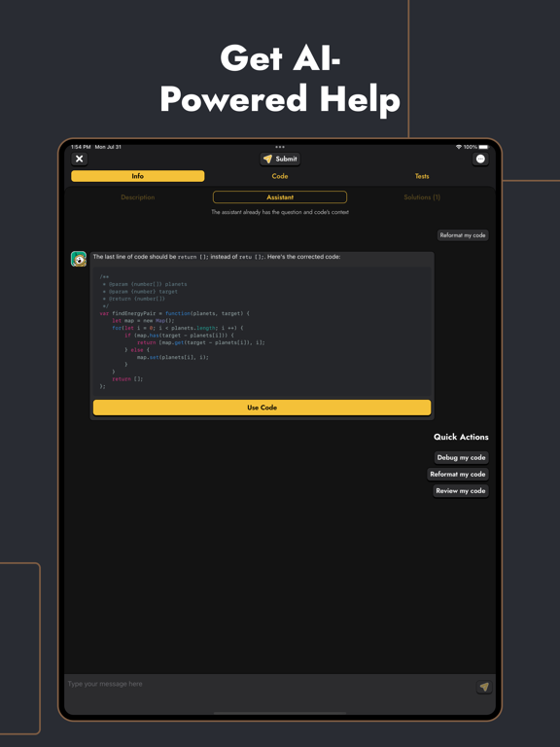Switch to the Info tab
The image size is (560, 747).
pos(138,176)
